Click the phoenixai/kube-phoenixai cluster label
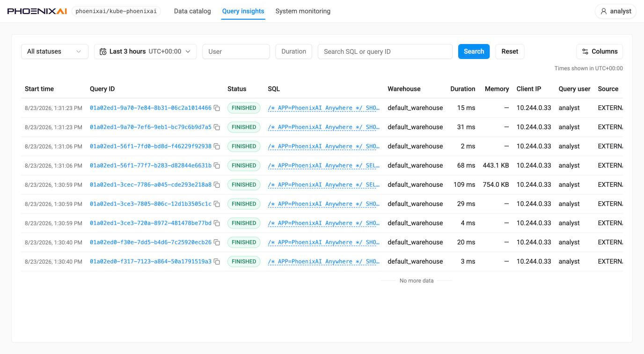644x354 pixels. [116, 11]
